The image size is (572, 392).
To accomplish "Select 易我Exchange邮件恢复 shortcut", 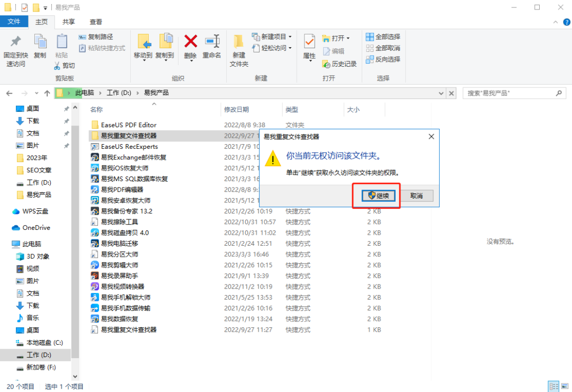I will [128, 157].
